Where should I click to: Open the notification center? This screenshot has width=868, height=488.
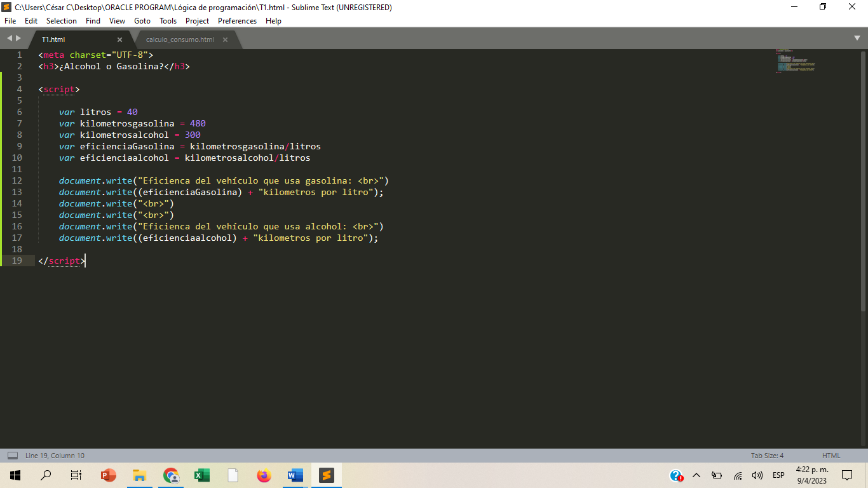[x=847, y=475]
